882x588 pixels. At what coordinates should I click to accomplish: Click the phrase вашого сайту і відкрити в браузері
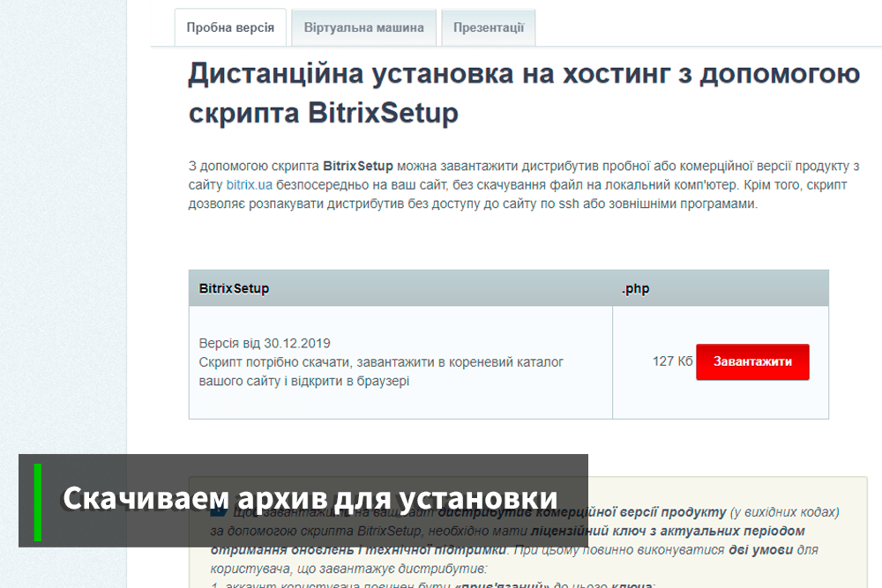pyautogui.click(x=303, y=381)
